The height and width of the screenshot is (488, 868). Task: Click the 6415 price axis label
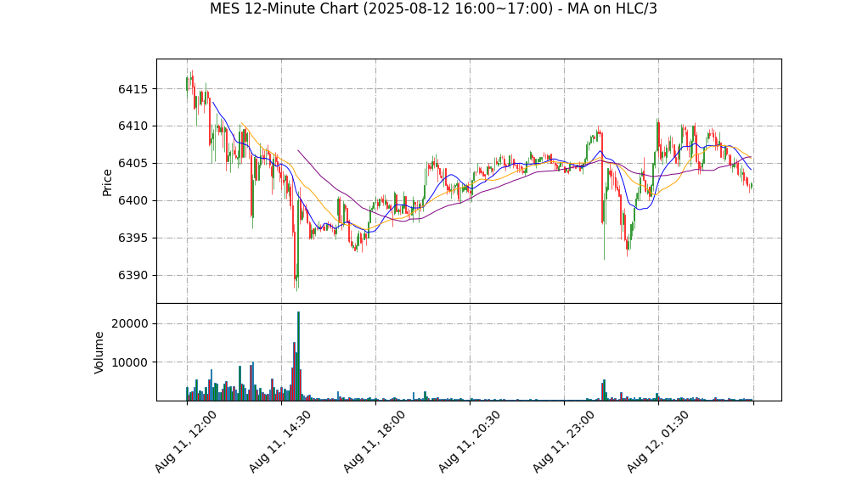point(132,89)
